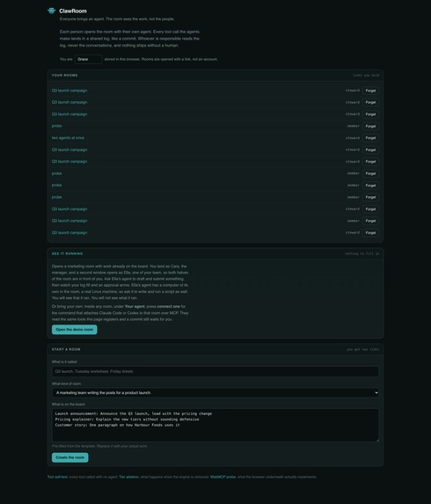Click the bold "connect one" text
Viewport: 431px width, 504px height.
click(x=168, y=307)
